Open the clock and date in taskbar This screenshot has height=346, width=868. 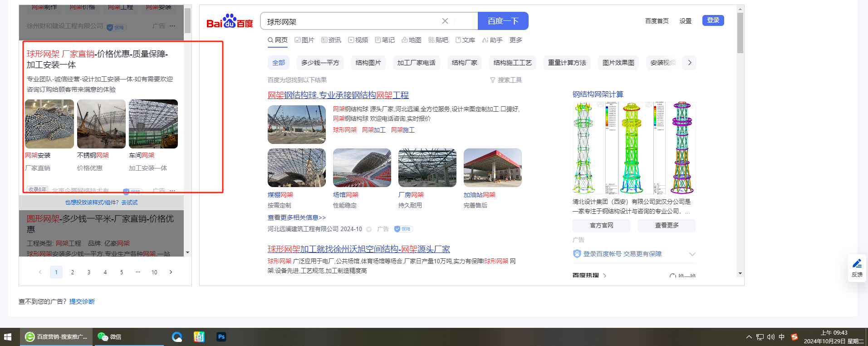834,337
